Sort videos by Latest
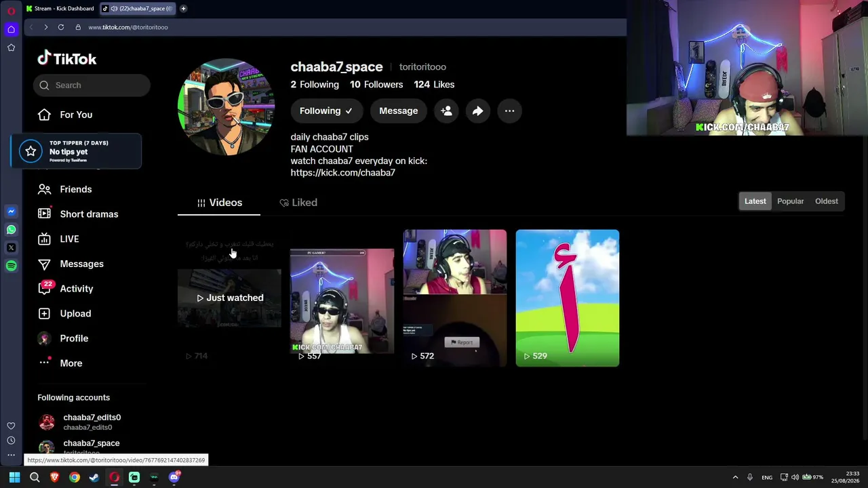 point(755,201)
